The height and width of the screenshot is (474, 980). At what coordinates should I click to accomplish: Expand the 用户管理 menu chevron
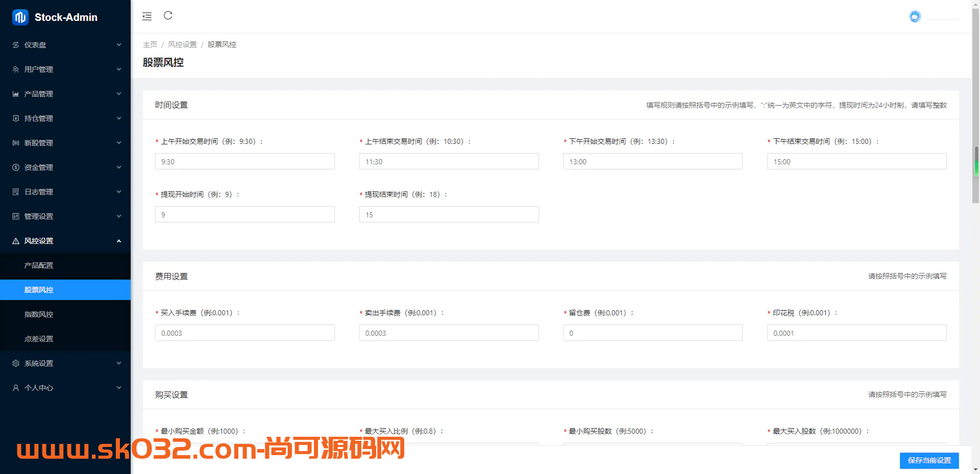tap(119, 69)
